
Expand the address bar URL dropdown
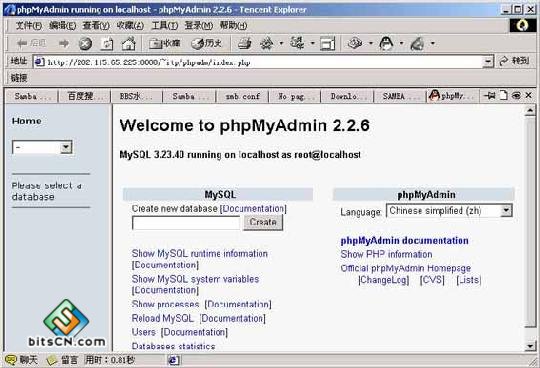tap(488, 62)
